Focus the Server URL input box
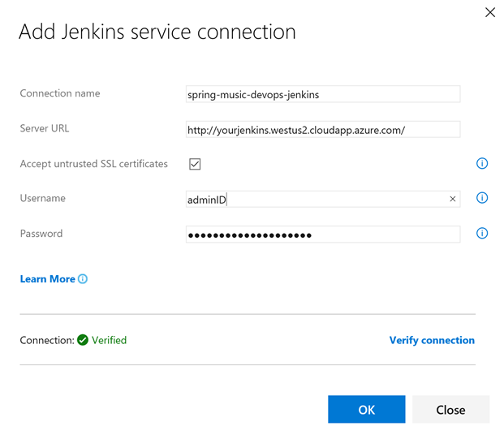The height and width of the screenshot is (439, 504). pyautogui.click(x=322, y=129)
